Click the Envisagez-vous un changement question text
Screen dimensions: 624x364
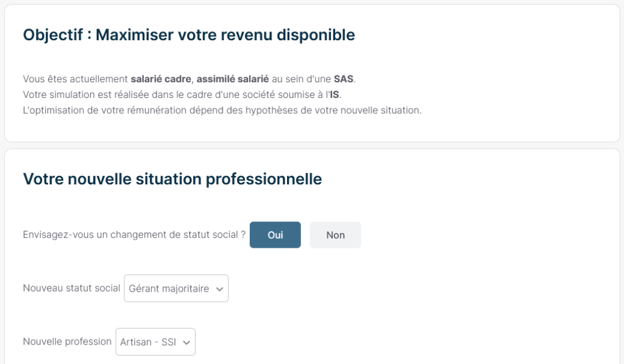click(134, 235)
